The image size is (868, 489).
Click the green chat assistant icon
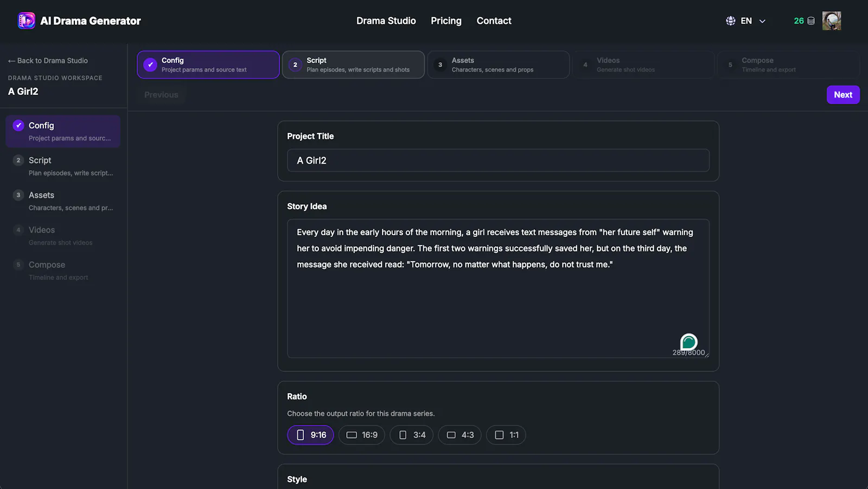pos(688,342)
